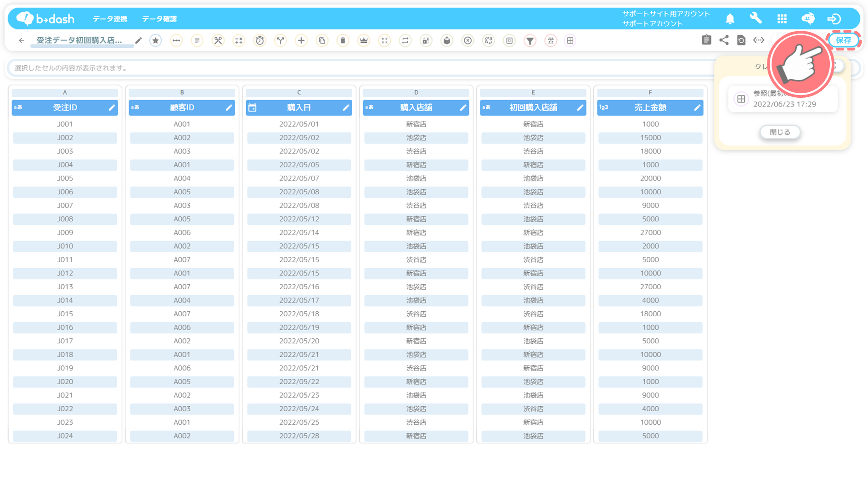Edit the 購入日 column header pencil

pos(346,107)
